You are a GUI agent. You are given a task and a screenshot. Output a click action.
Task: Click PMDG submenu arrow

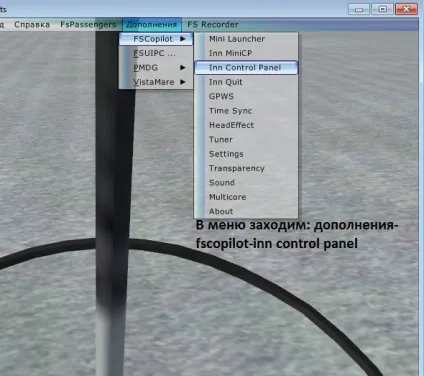[x=183, y=68]
